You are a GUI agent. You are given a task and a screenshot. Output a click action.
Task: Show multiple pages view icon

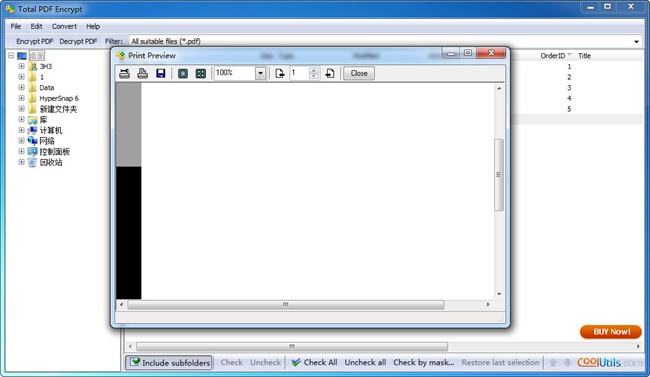(201, 73)
